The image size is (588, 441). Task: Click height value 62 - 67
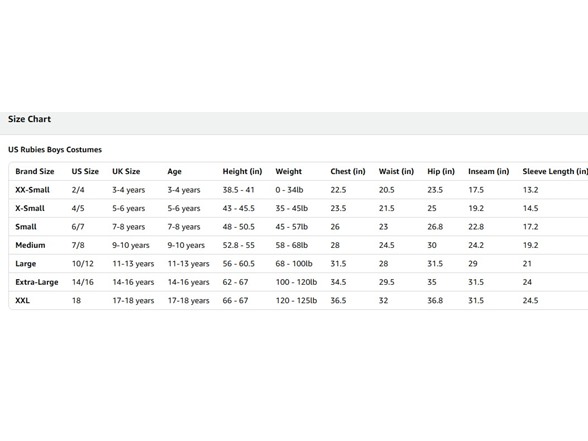(235, 282)
